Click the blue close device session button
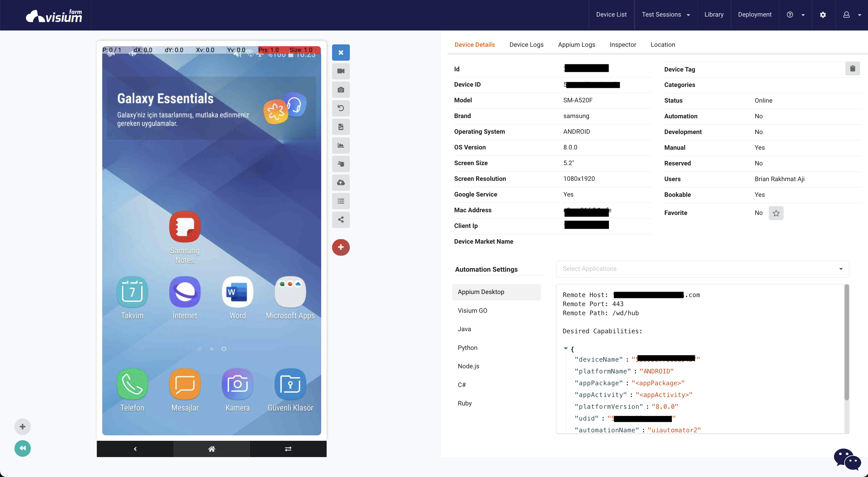 point(341,53)
